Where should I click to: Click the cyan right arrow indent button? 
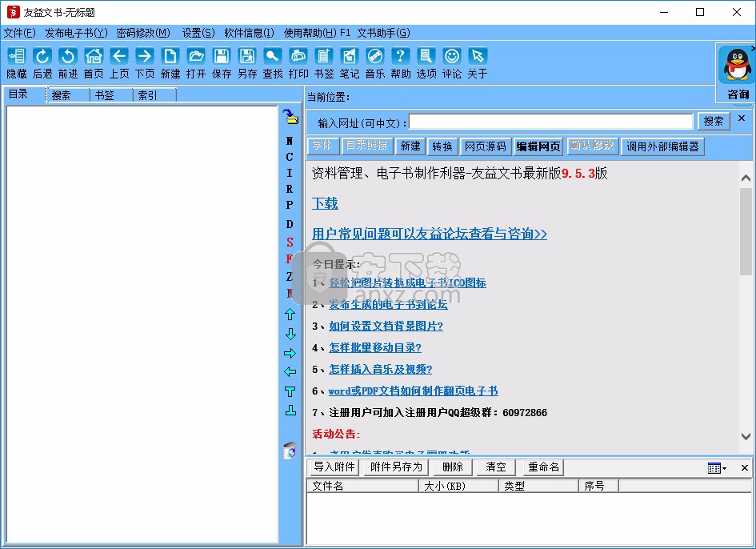click(x=290, y=353)
